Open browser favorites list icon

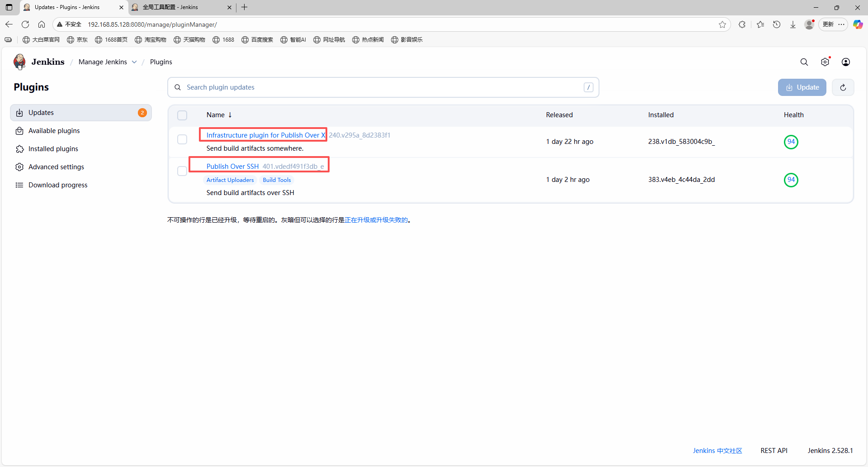coord(760,24)
